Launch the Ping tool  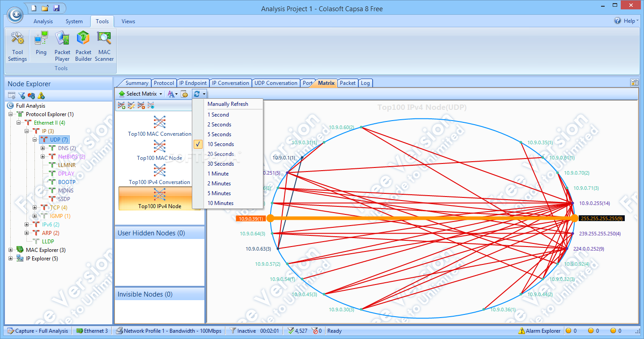41,43
